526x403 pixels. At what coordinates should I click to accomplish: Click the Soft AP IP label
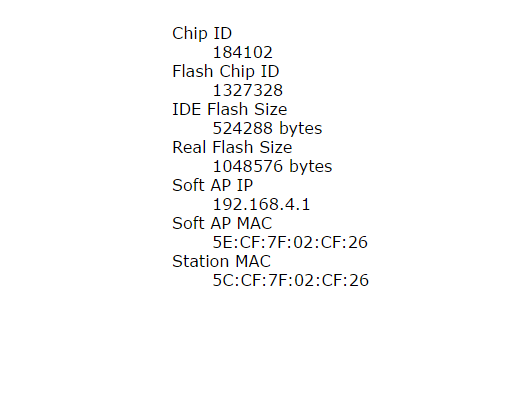212,185
